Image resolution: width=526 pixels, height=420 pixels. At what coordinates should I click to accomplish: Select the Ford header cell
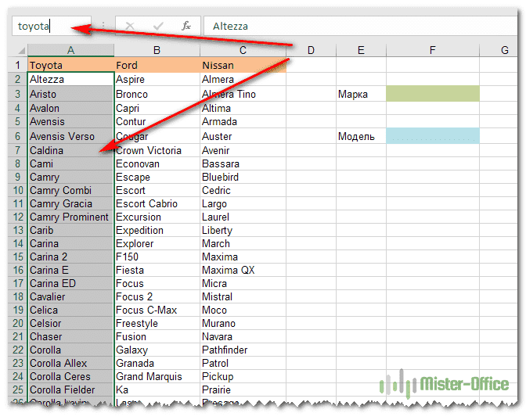point(157,66)
